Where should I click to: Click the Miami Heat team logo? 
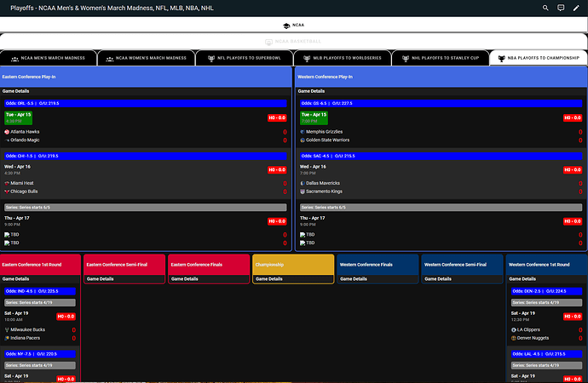(x=7, y=183)
